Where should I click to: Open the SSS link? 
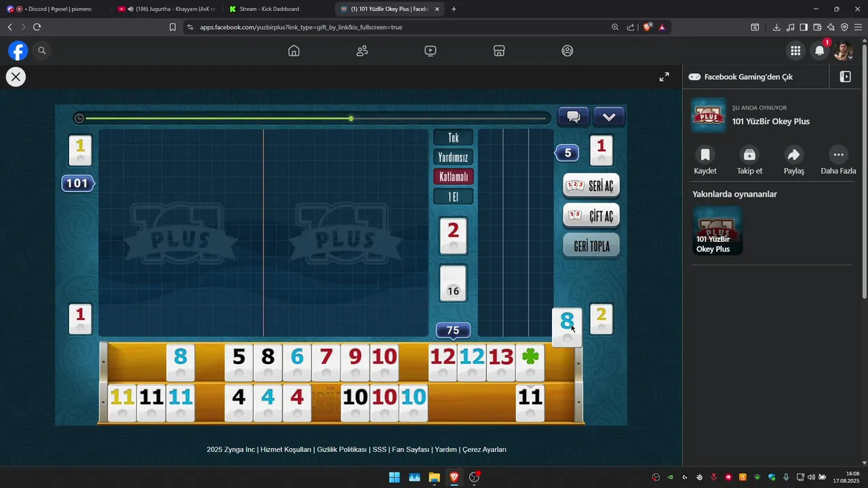click(379, 449)
